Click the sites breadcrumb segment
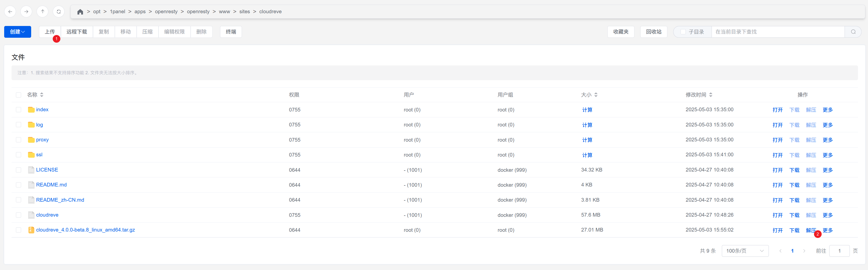Viewport: 868px width, 270px height. point(245,12)
